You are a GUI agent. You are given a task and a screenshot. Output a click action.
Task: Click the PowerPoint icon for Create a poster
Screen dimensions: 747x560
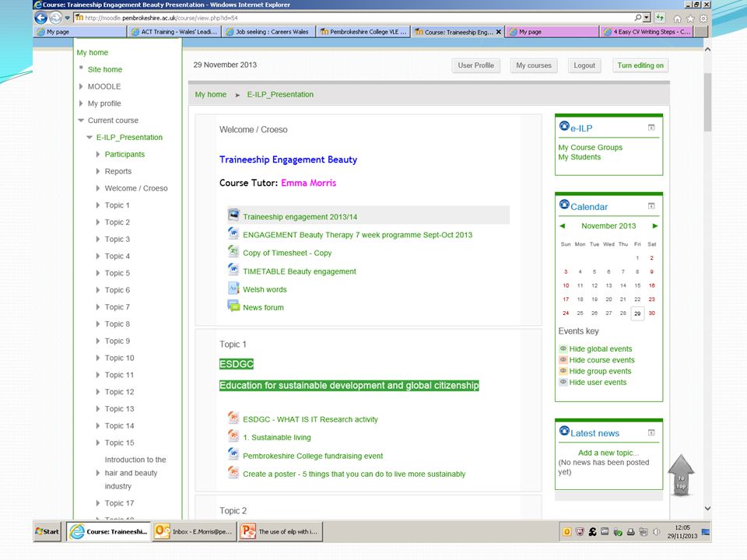[x=233, y=472]
